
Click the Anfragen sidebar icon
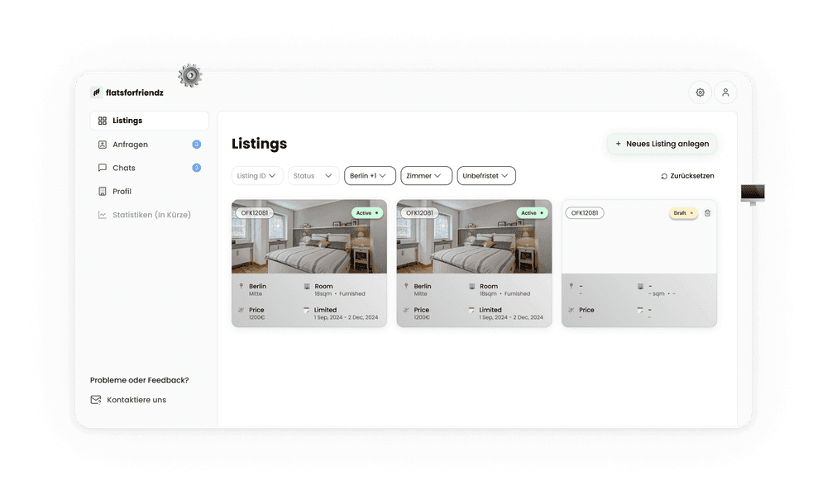(103, 145)
